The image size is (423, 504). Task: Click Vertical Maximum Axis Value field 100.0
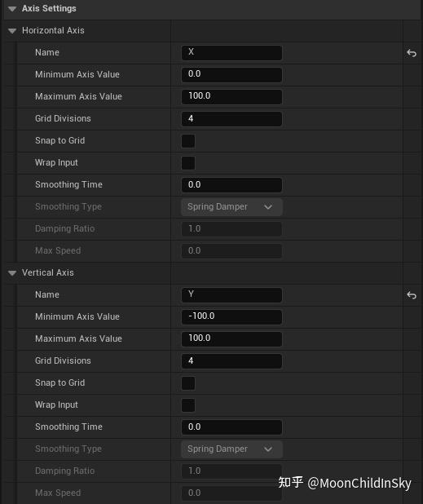[231, 338]
